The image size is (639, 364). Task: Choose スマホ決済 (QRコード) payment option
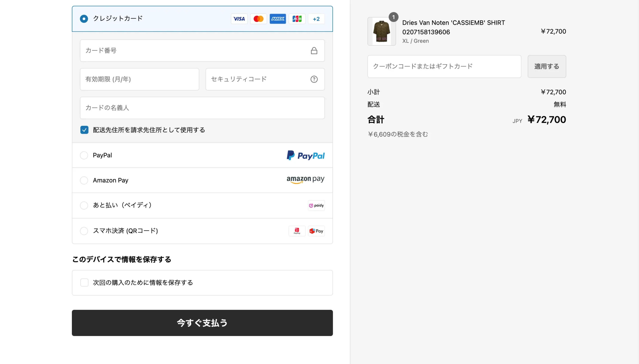pyautogui.click(x=202, y=231)
